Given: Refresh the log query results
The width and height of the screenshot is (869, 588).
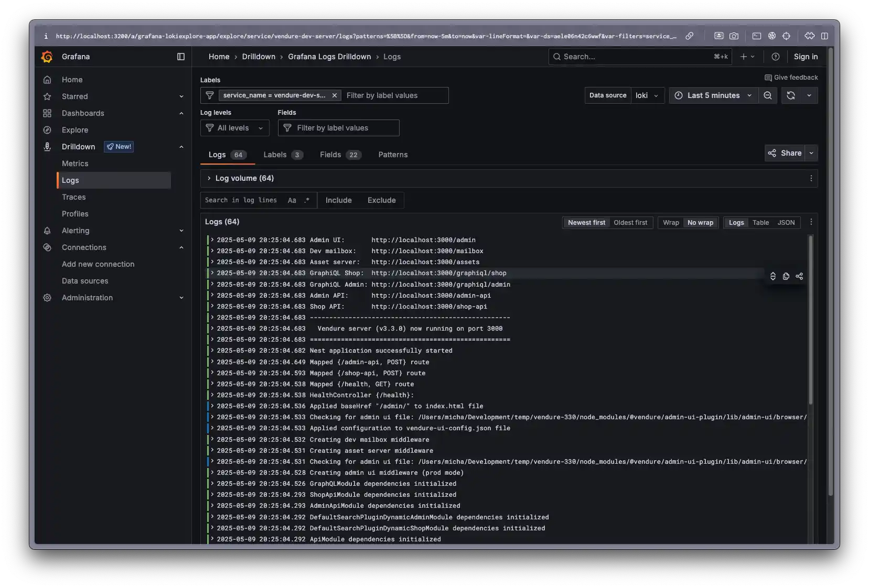Looking at the screenshot, I should pos(791,95).
